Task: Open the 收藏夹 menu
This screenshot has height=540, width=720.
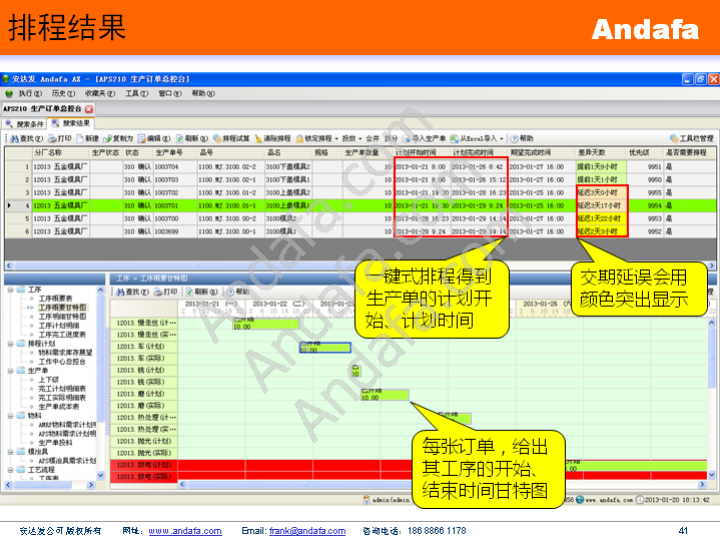Action: (100, 94)
